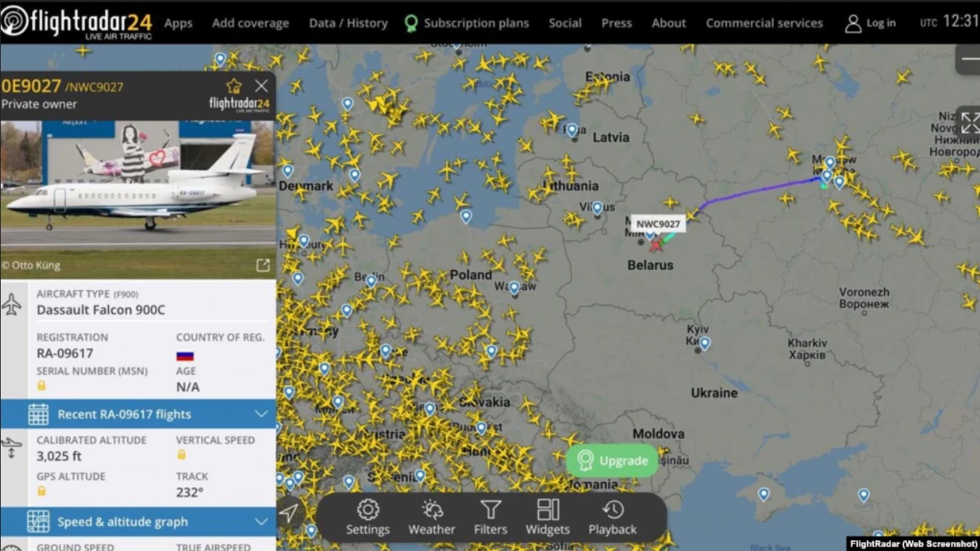Click the Log in link
The image size is (980, 551).
coord(870,23)
